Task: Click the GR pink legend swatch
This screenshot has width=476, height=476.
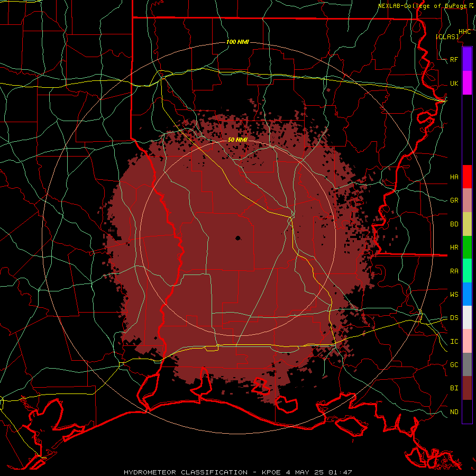Action: click(x=467, y=200)
